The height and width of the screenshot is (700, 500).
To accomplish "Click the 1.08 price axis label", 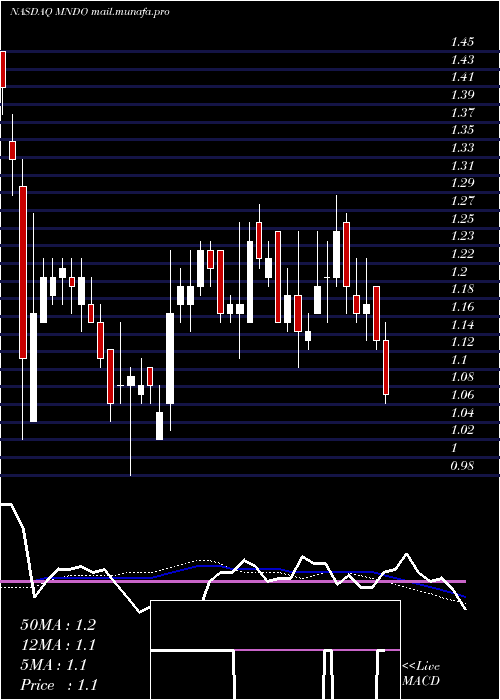I will tap(462, 377).
